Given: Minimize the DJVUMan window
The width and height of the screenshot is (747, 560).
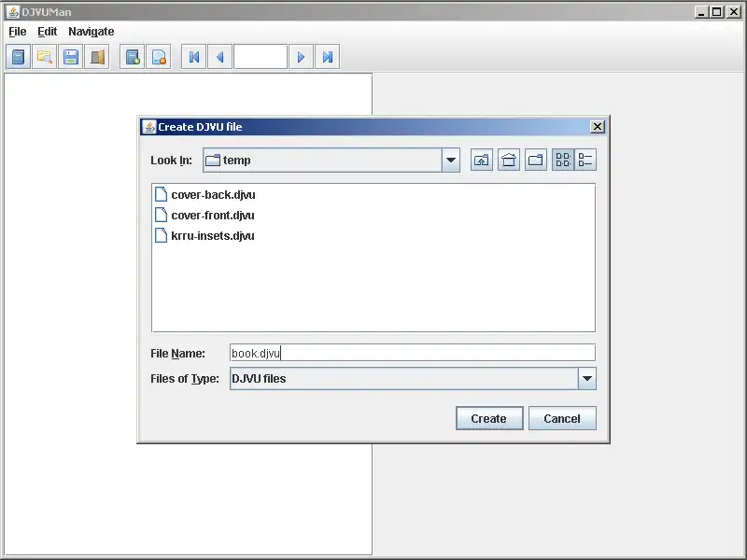Looking at the screenshot, I should [700, 12].
